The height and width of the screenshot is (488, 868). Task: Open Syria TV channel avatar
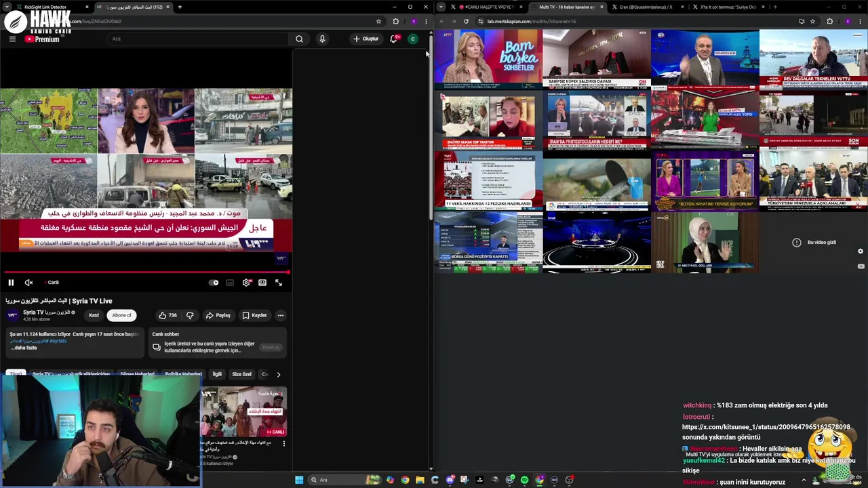click(12, 315)
